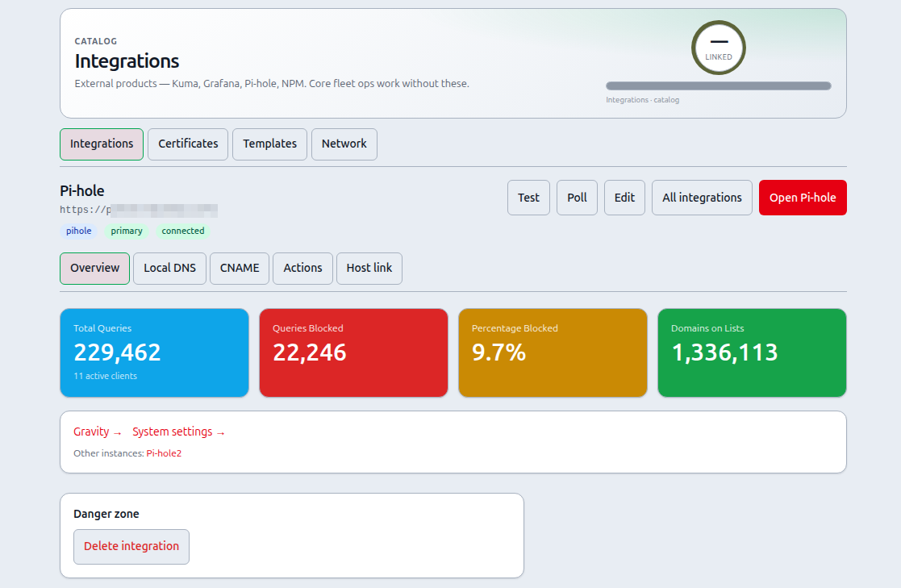Switch to the Integrations tab
The height and width of the screenshot is (588, 901).
tap(101, 144)
